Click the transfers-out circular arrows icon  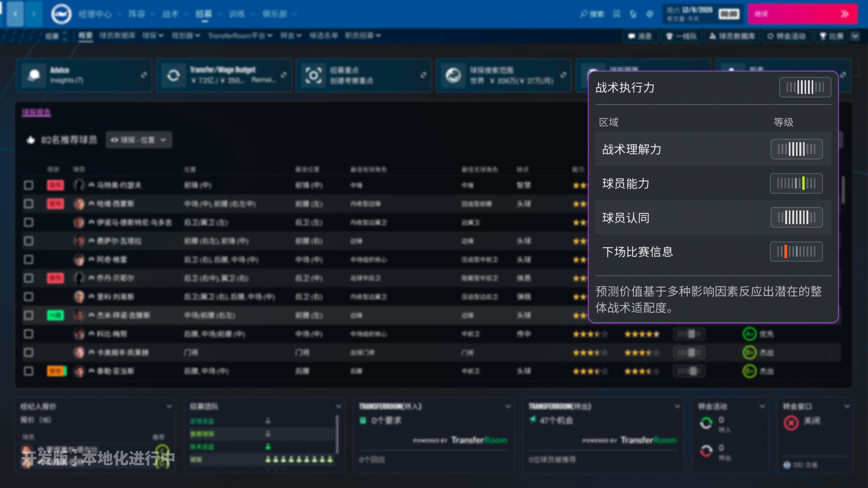(x=706, y=451)
